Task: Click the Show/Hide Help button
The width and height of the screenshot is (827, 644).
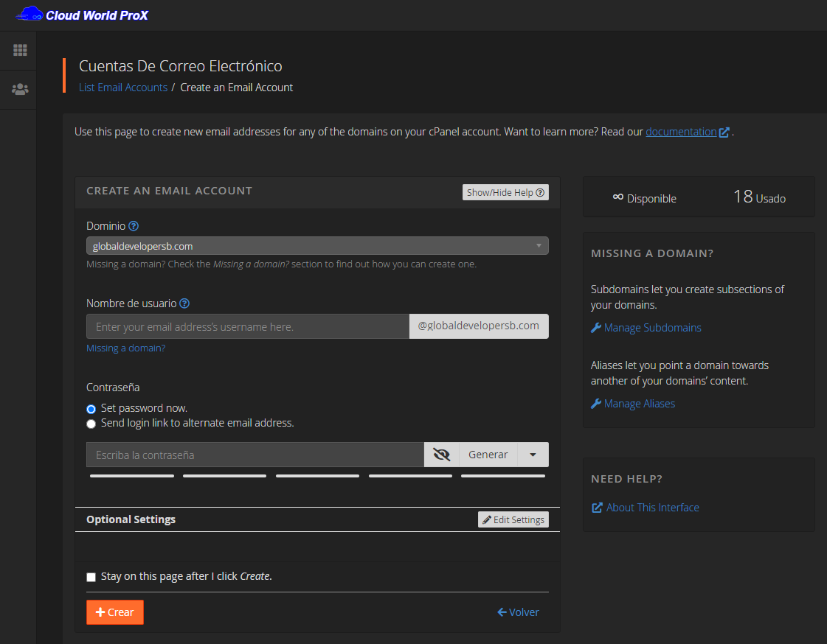Action: point(505,192)
